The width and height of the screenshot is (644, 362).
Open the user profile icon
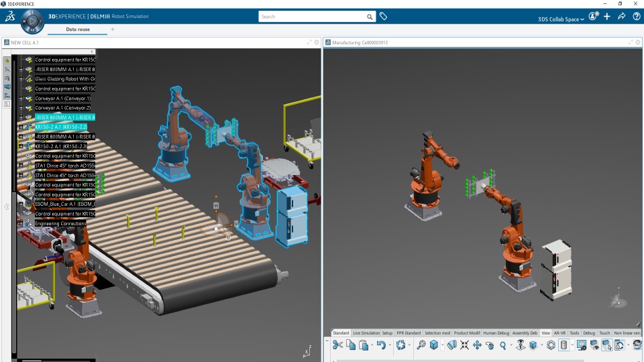[594, 16]
